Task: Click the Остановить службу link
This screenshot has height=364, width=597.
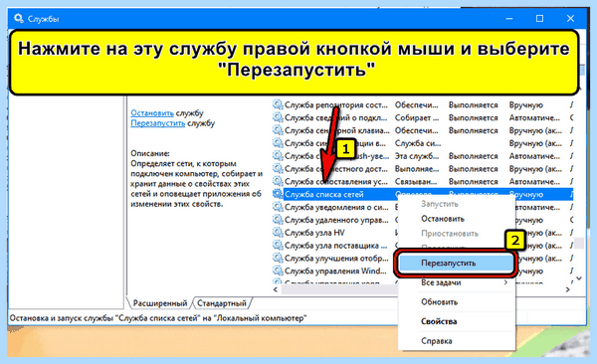Action: 152,113
